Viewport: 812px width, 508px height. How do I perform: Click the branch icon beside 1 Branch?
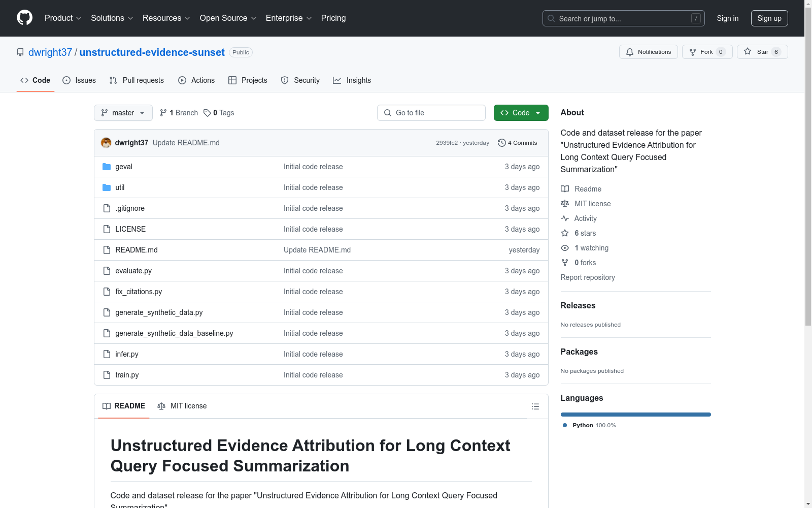pos(163,113)
